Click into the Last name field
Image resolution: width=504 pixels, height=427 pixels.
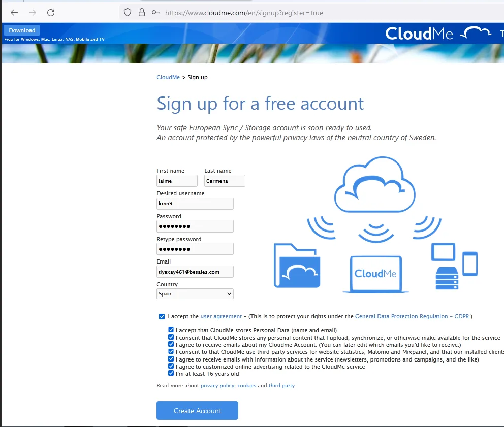pyautogui.click(x=225, y=181)
